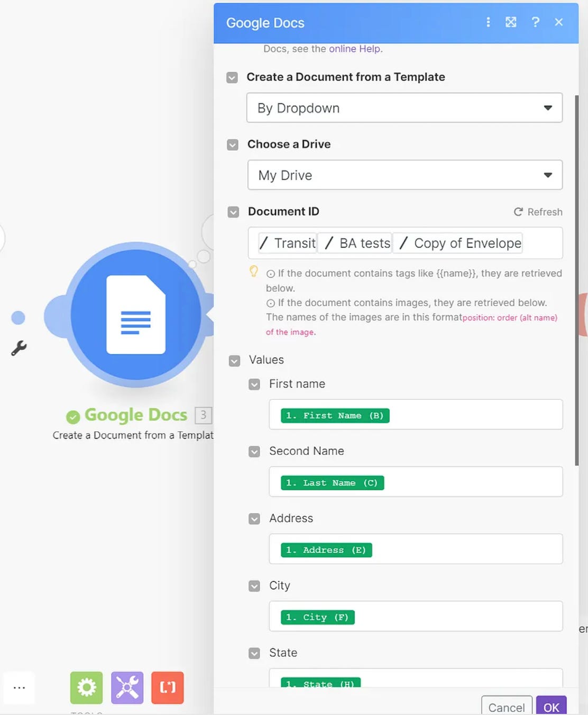Viewport: 588px width, 715px height.
Task: Click the Address (E) mapped tag
Action: tap(327, 550)
